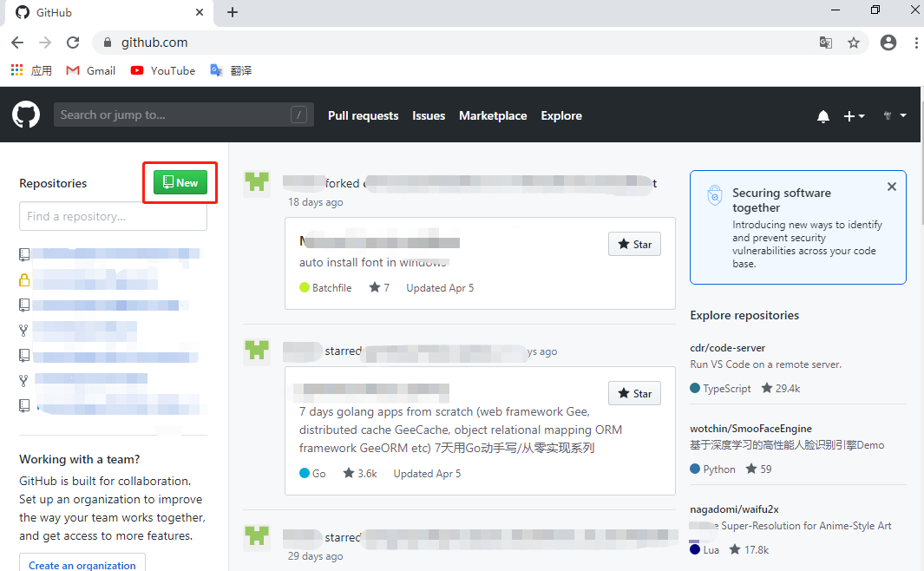Click the first fork icon in repository list
The height and width of the screenshot is (571, 924).
pos(23,331)
